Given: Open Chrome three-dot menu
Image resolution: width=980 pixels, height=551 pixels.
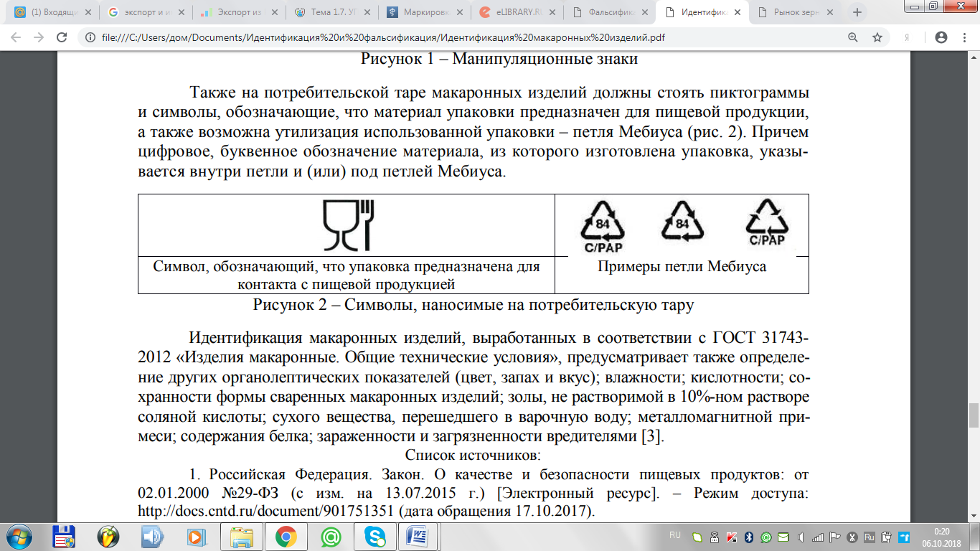Looking at the screenshot, I should (x=964, y=37).
